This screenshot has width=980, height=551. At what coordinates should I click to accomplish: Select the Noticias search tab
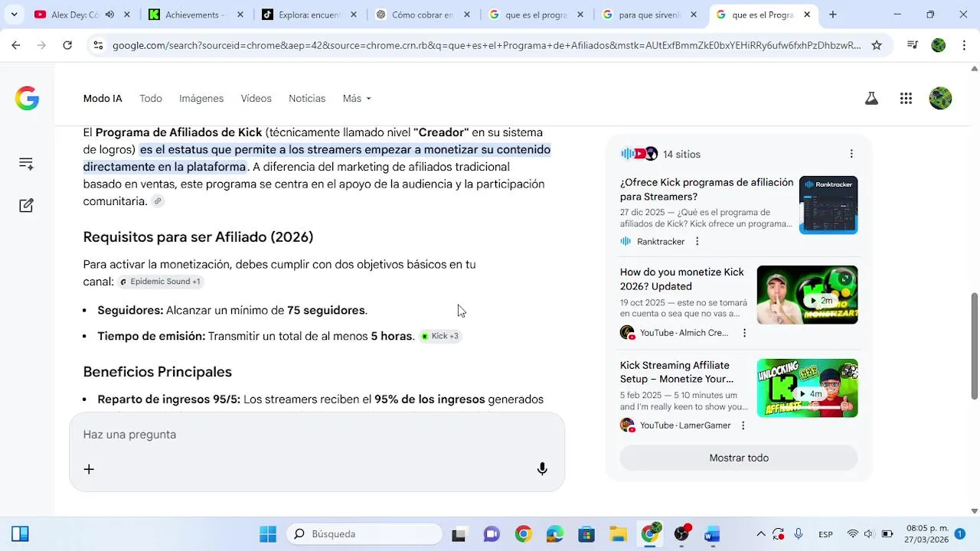(x=307, y=99)
